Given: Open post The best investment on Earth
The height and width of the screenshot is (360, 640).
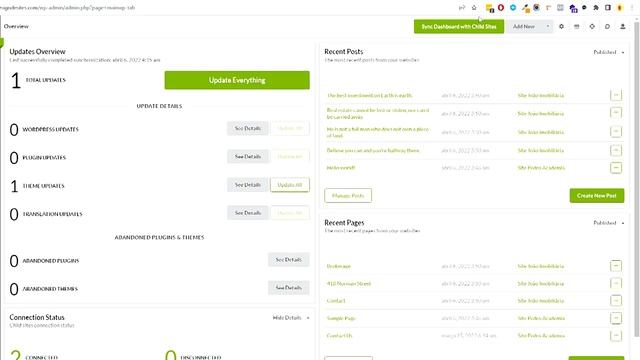Looking at the screenshot, I should [369, 95].
